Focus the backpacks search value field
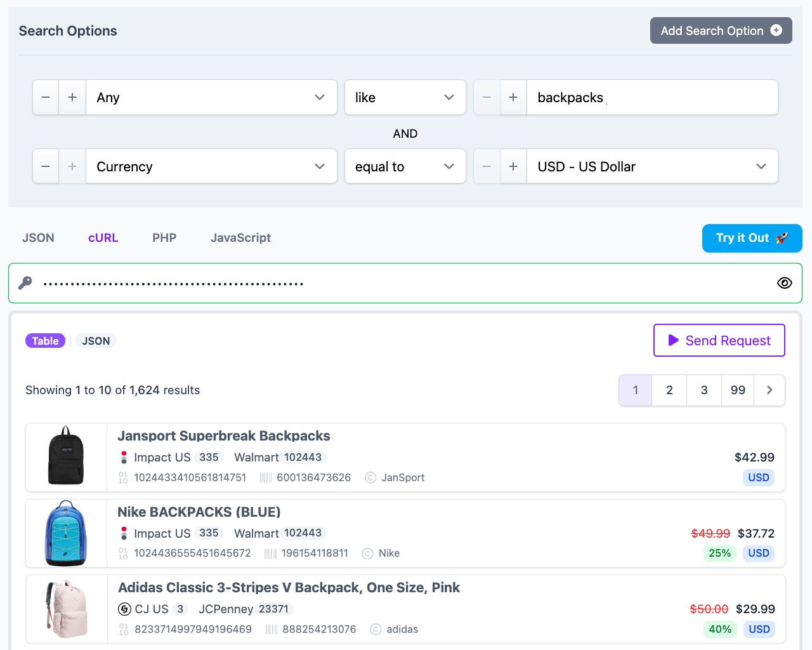 tap(652, 97)
